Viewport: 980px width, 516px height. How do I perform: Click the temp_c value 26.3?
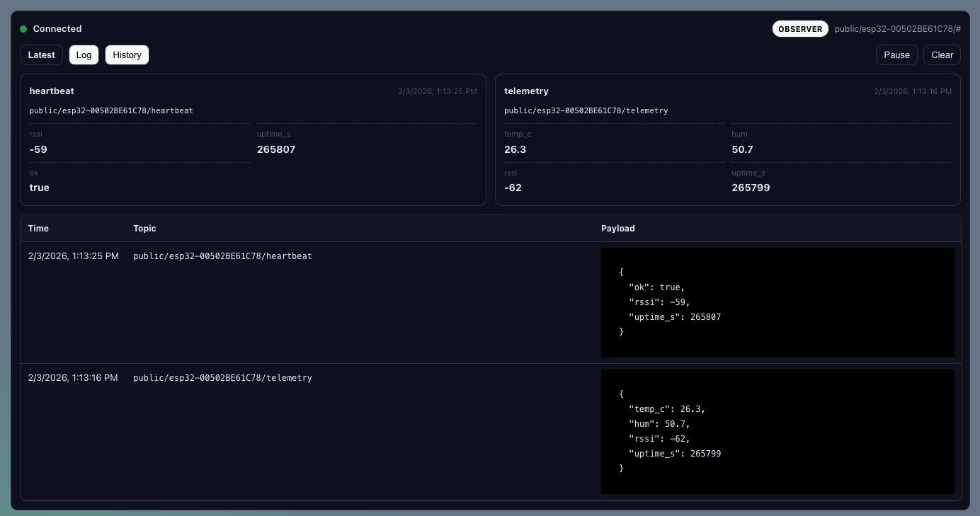click(x=515, y=149)
